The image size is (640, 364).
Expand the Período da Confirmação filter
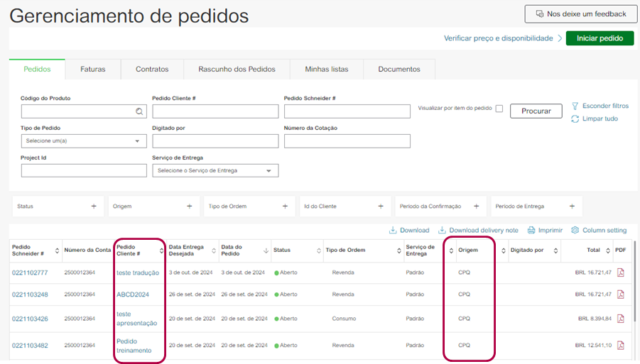point(477,206)
